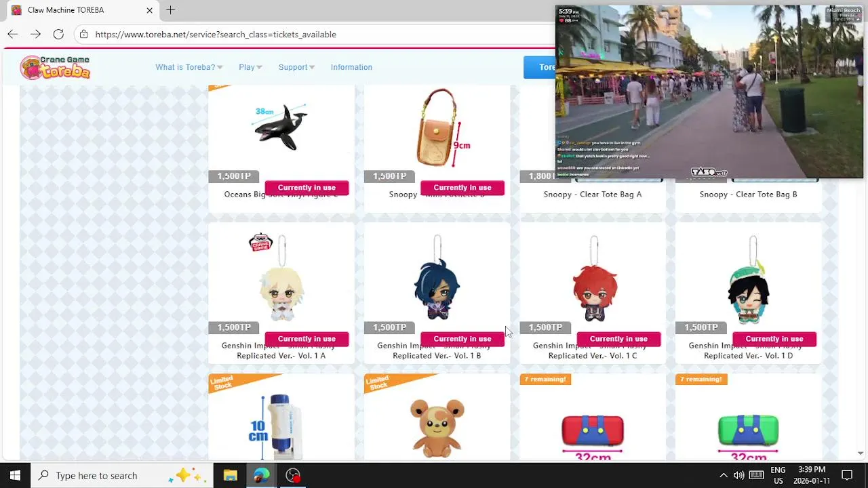Image resolution: width=868 pixels, height=488 pixels.
Task: Open Genshin Impact Replicated Ver. Vol. 1 A title
Action: point(281,351)
